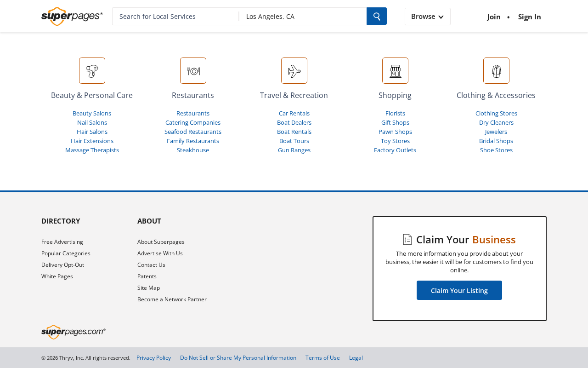Select the Restaurants plate and cutlery icon
Image resolution: width=588 pixels, height=368 pixels.
click(193, 70)
